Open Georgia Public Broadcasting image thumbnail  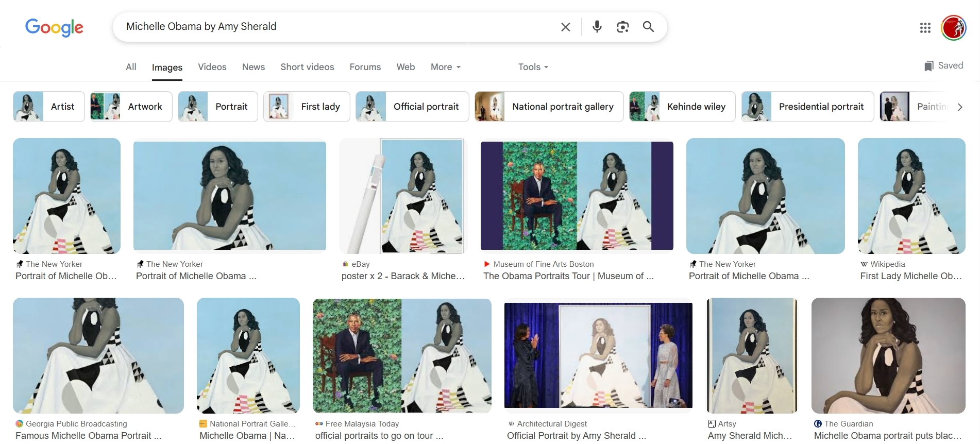98,355
